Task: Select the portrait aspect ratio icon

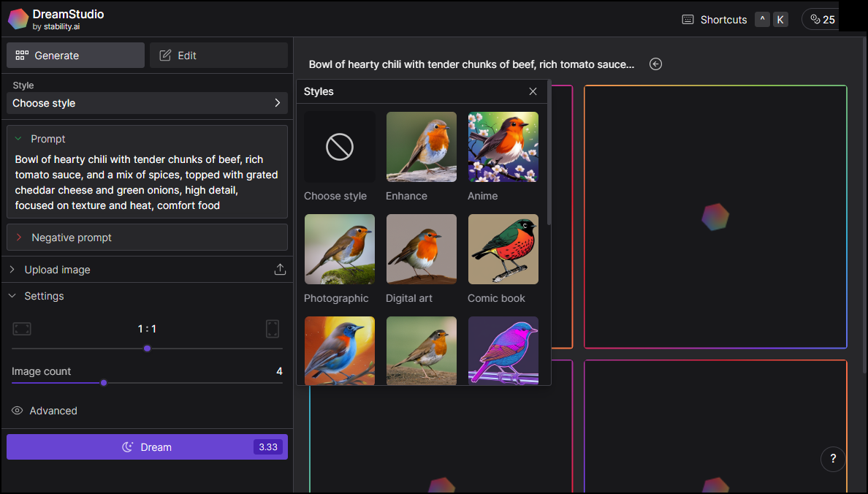Action: coord(273,329)
